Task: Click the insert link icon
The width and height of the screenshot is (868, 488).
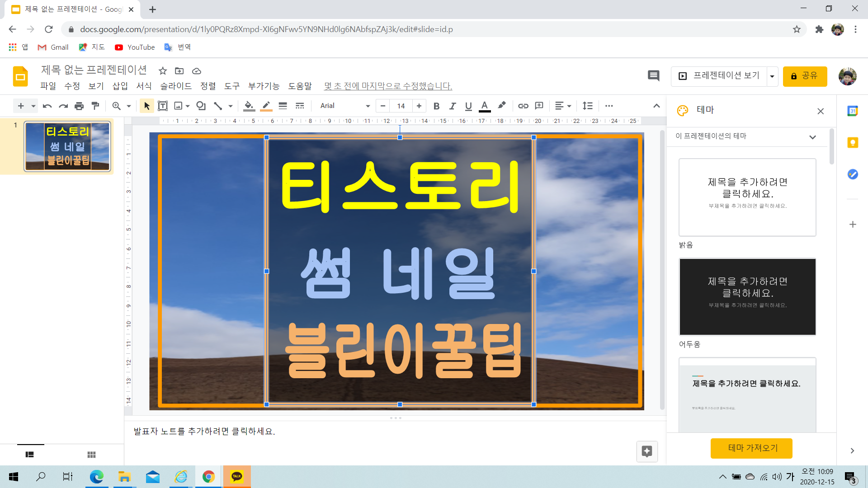Action: 523,106
